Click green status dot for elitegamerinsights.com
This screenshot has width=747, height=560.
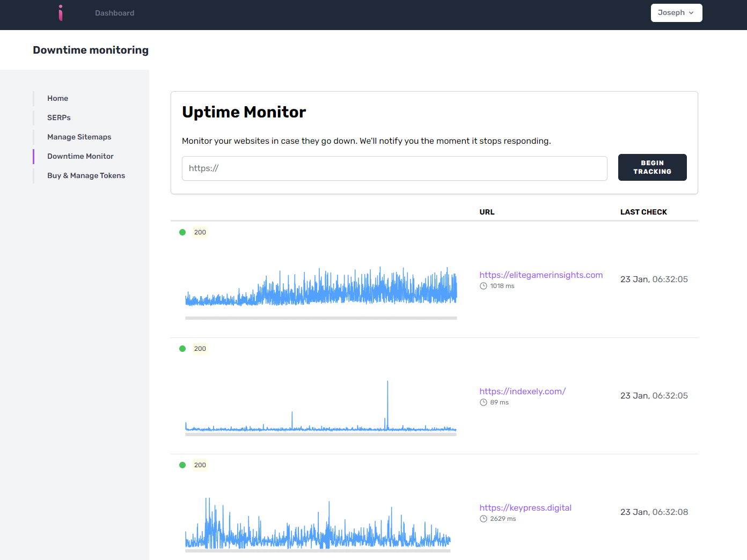pyautogui.click(x=182, y=232)
